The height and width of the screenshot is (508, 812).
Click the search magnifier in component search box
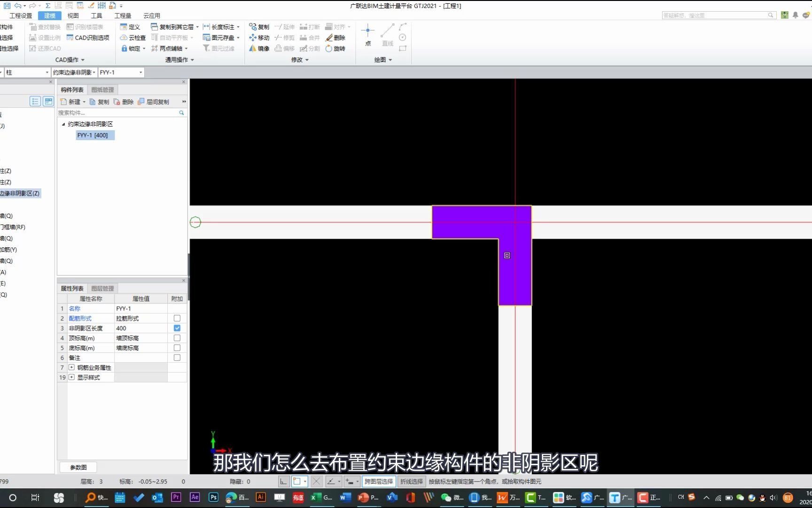[181, 113]
